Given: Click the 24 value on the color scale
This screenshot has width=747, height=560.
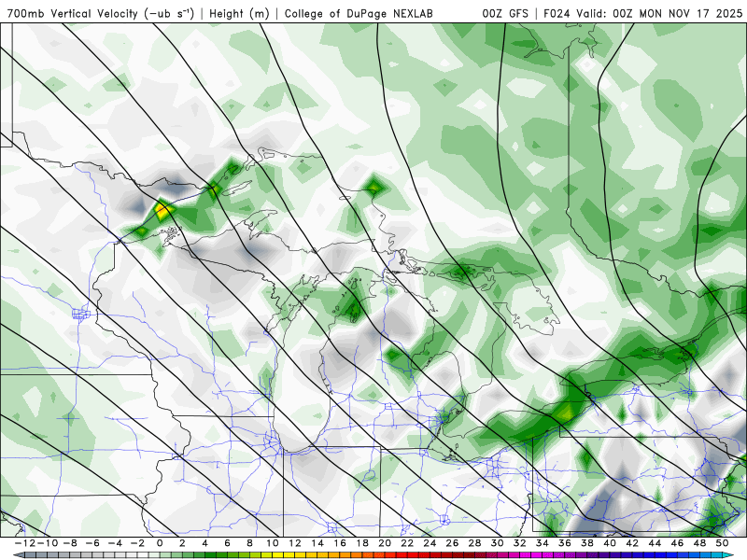Looking at the screenshot, I should click(430, 543).
